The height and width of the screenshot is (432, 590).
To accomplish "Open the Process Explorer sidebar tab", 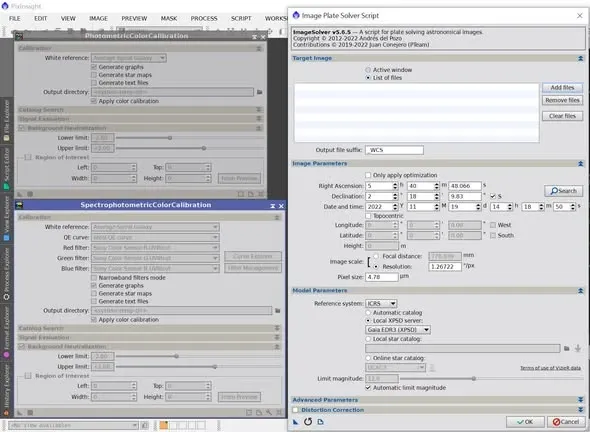I will point(6,274).
